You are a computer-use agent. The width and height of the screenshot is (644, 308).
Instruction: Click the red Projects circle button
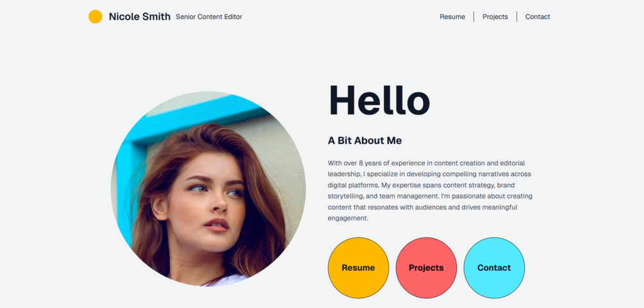tap(426, 268)
